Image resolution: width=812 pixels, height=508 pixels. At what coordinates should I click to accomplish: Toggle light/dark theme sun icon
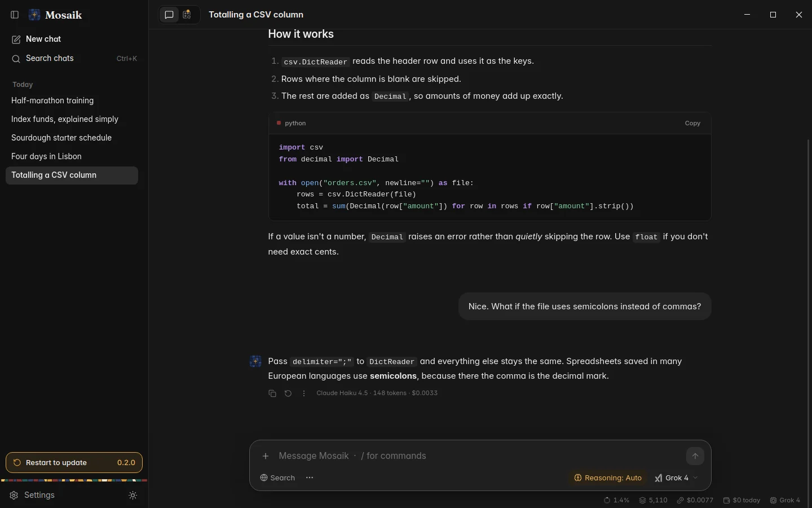tap(133, 495)
